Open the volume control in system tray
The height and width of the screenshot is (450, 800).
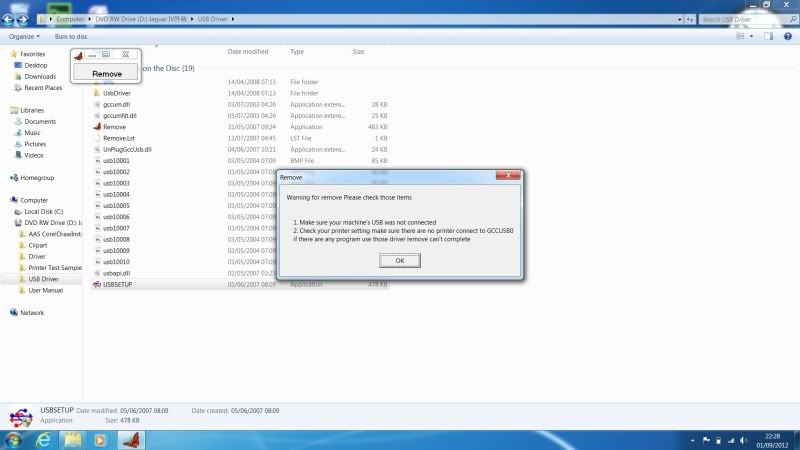point(743,440)
